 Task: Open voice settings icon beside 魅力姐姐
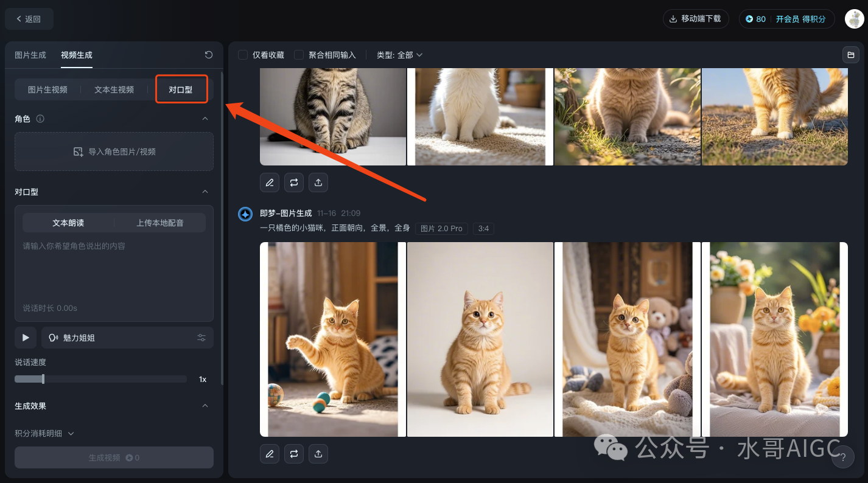coord(201,338)
